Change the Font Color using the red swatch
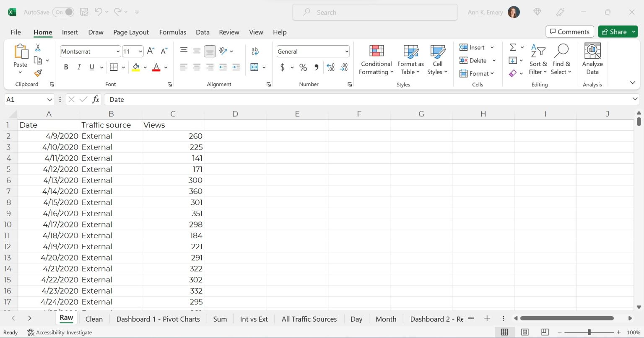This screenshot has height=338, width=644. point(156,67)
